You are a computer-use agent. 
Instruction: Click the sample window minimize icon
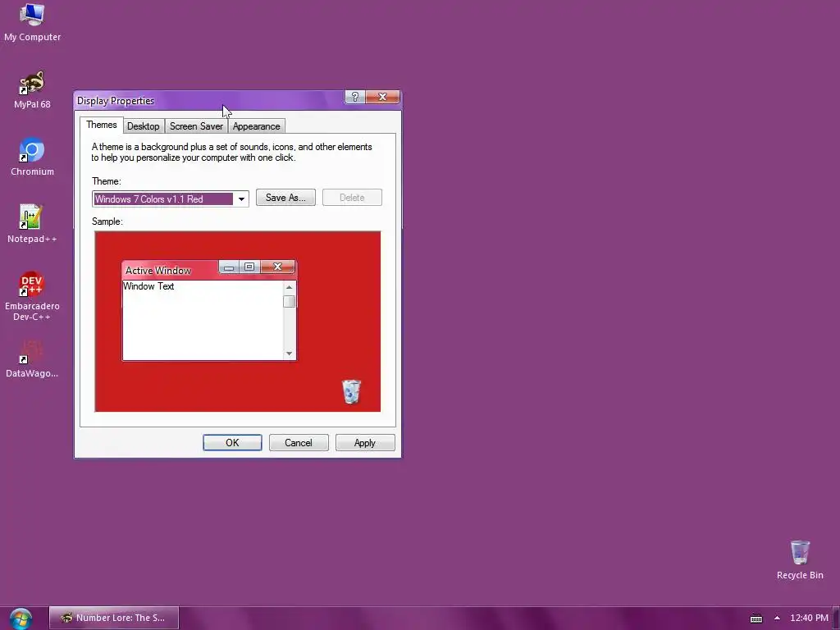[x=229, y=267]
